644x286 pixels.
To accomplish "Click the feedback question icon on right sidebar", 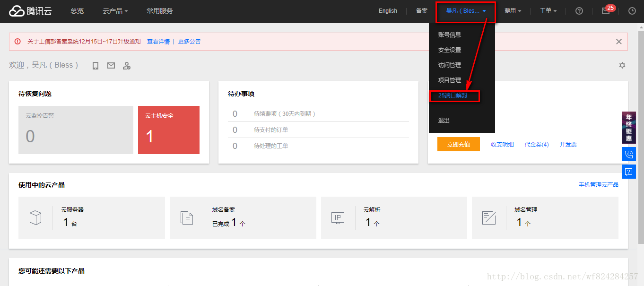I will pos(629,171).
